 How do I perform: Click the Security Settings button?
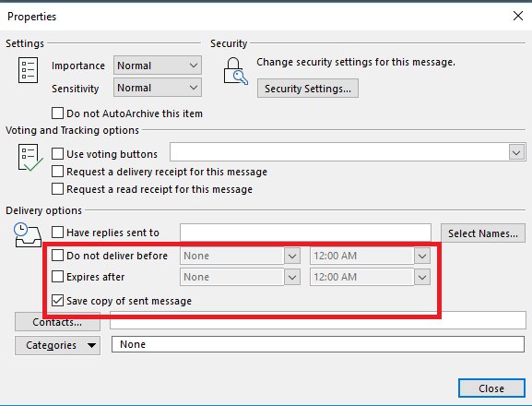point(308,89)
